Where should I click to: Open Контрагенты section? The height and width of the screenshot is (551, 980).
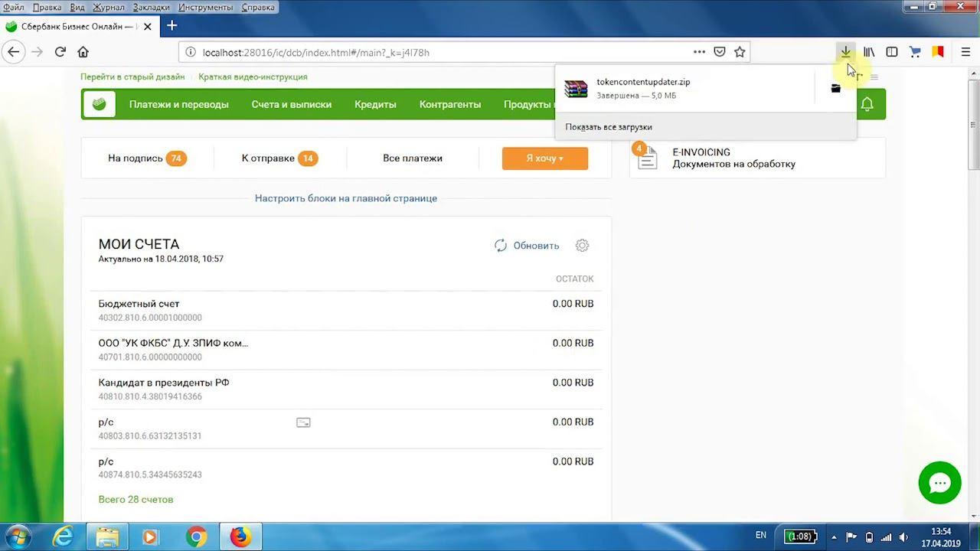(450, 104)
